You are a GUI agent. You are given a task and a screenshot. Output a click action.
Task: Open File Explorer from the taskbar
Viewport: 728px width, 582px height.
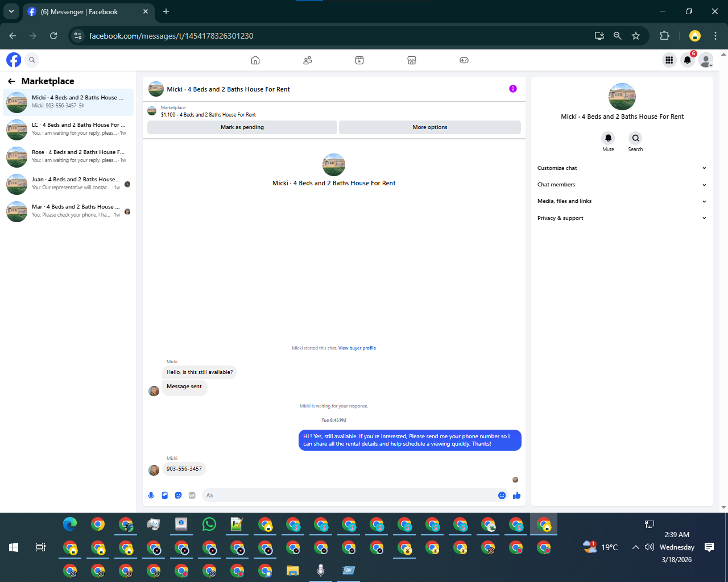pyautogui.click(x=293, y=570)
